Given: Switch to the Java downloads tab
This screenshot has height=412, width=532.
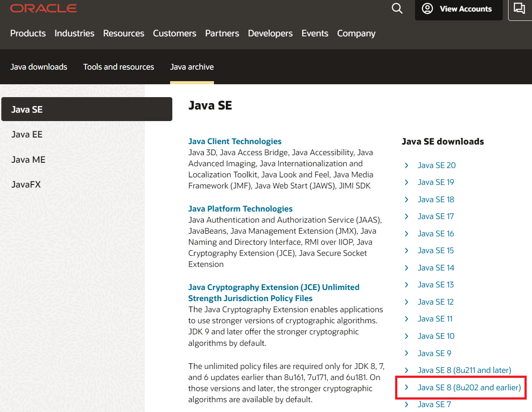Looking at the screenshot, I should 39,67.
